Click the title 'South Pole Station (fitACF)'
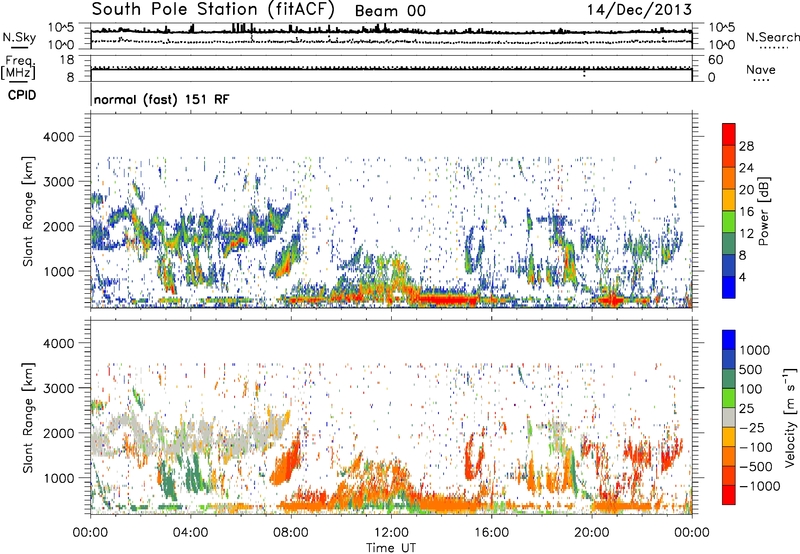The image size is (800, 554). (213, 9)
